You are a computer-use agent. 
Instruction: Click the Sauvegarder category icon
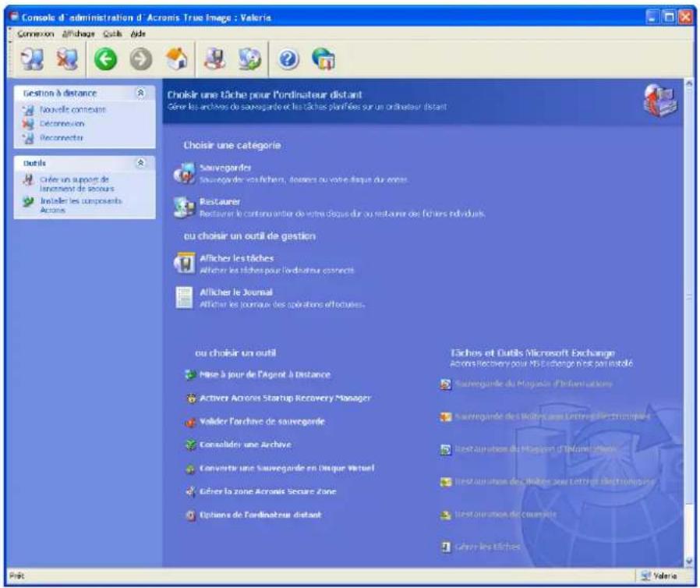click(185, 173)
